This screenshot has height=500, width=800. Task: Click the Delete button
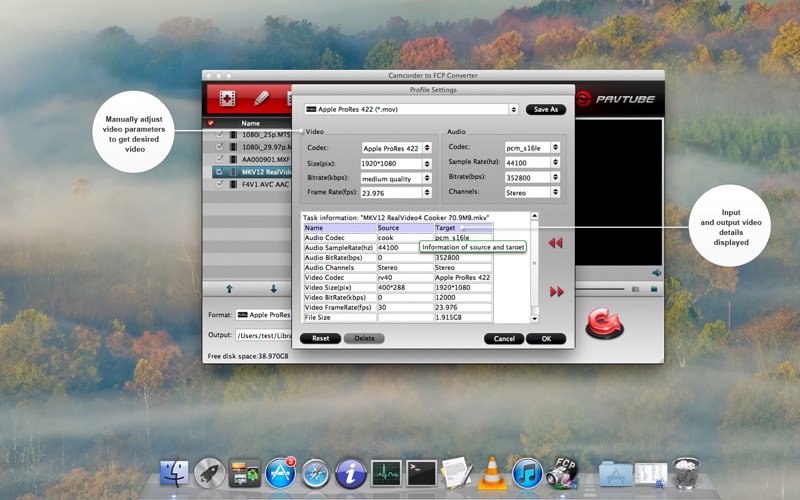click(364, 338)
